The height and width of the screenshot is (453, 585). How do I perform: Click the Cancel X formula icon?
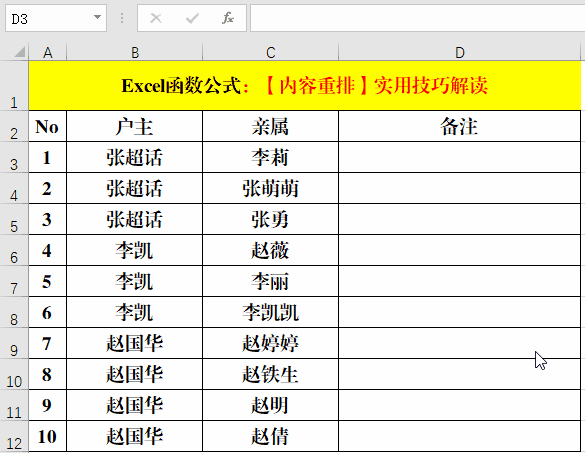pos(156,18)
